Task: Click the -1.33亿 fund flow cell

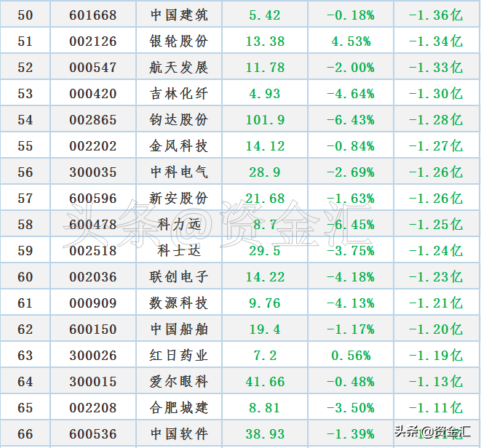Action: tap(436, 68)
